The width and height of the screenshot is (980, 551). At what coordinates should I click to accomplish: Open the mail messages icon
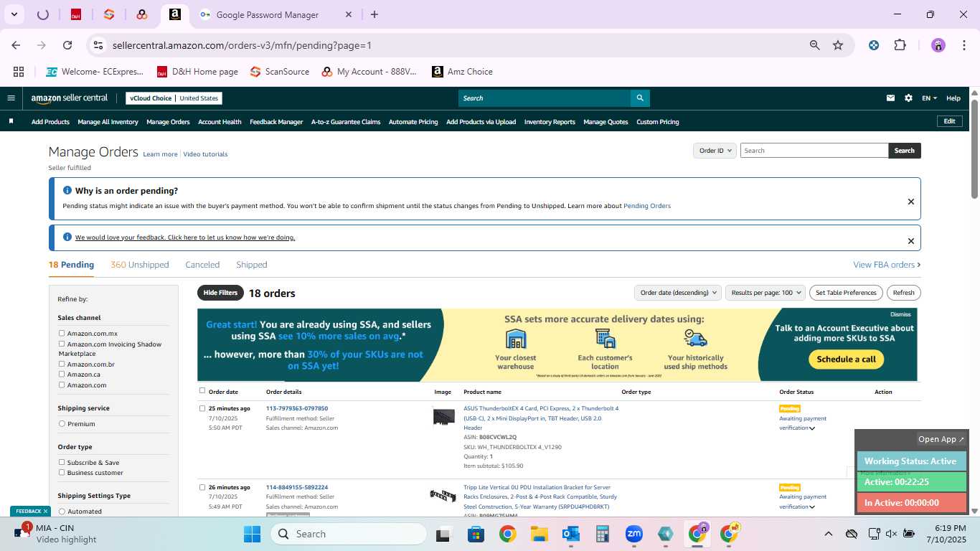tap(891, 98)
